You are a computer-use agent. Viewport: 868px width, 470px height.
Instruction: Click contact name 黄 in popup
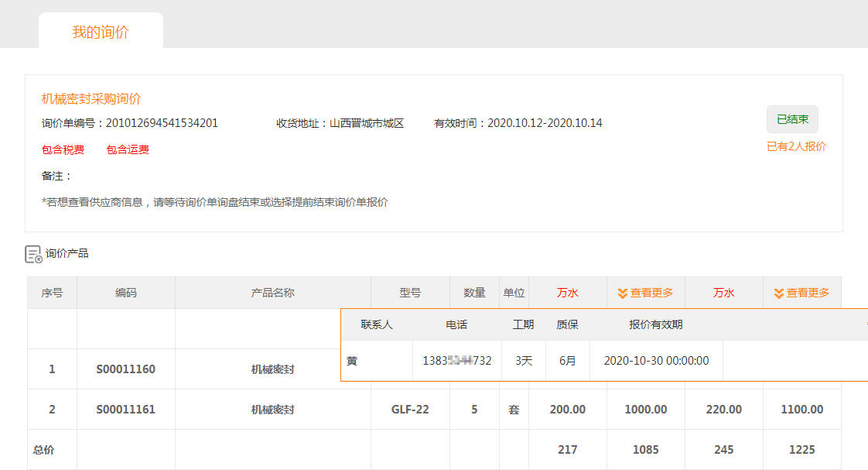coord(352,361)
